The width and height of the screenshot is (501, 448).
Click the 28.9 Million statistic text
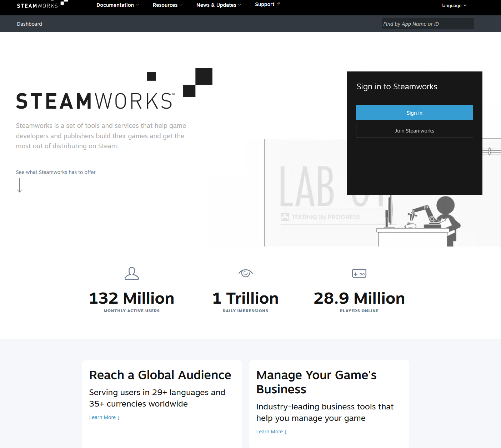click(x=359, y=298)
